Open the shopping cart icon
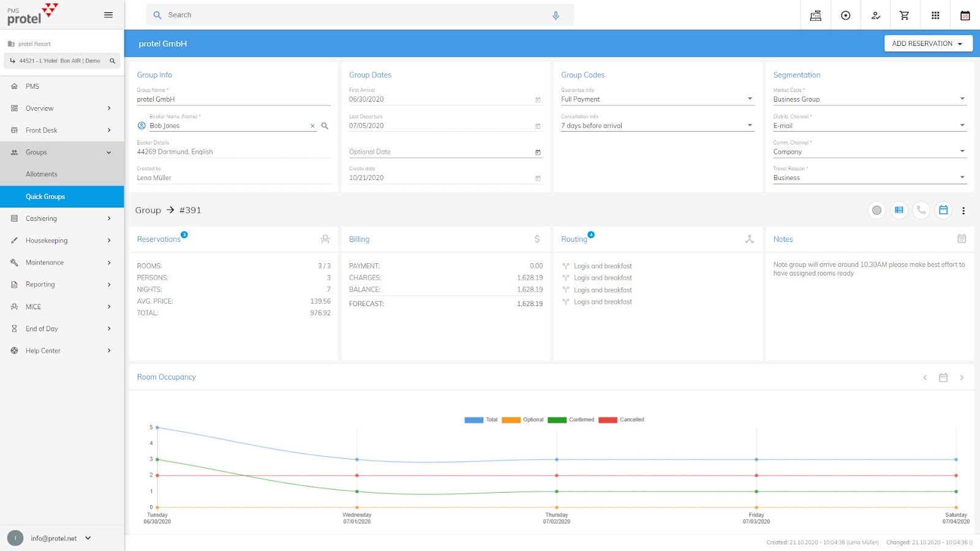 pyautogui.click(x=905, y=15)
